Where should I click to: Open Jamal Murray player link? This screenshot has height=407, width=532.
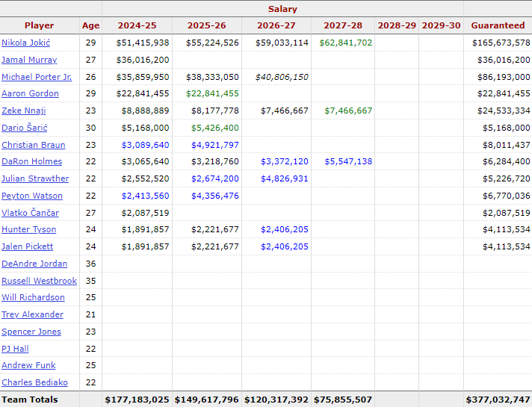pos(29,60)
